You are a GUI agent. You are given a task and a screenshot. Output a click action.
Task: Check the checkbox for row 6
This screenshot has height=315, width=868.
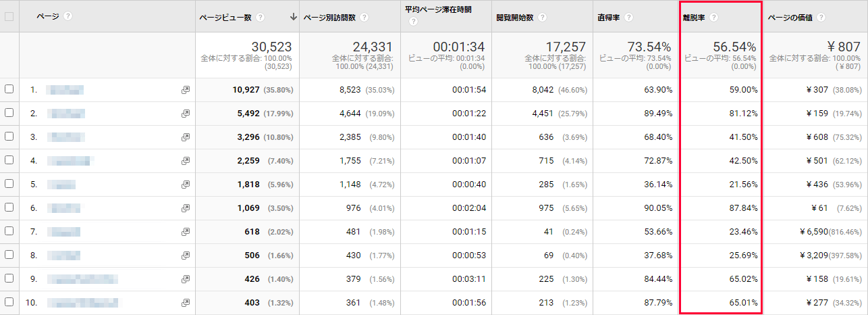pyautogui.click(x=9, y=208)
